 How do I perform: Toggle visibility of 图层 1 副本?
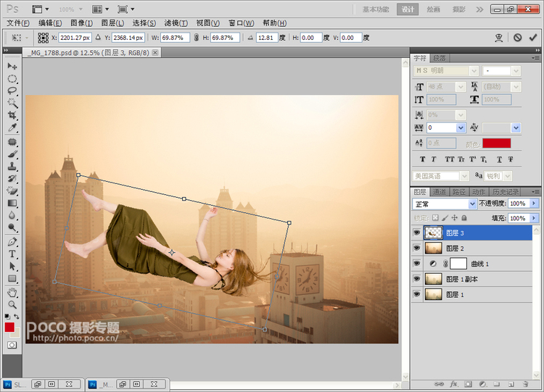click(416, 279)
